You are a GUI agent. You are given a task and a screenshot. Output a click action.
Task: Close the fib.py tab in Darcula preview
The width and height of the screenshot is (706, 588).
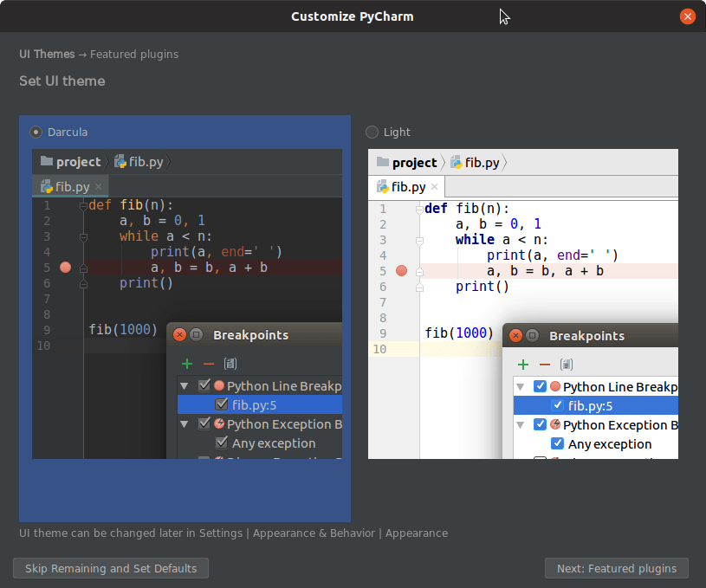(99, 186)
